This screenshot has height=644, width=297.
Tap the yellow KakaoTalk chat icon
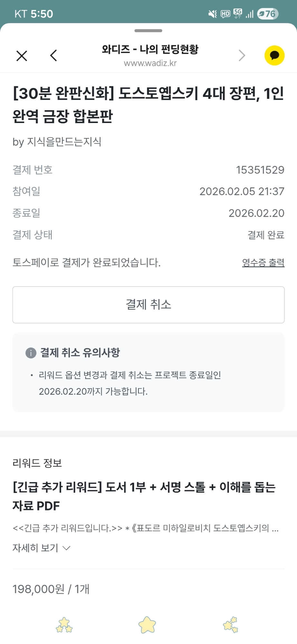[274, 55]
